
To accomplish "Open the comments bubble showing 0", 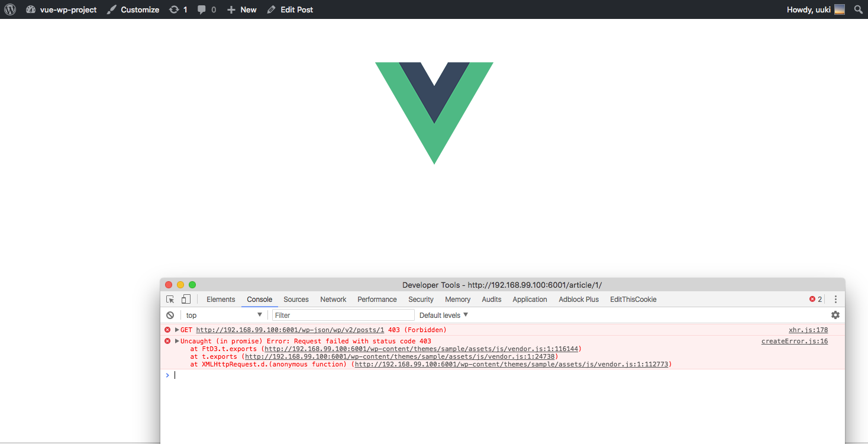I will [x=206, y=9].
